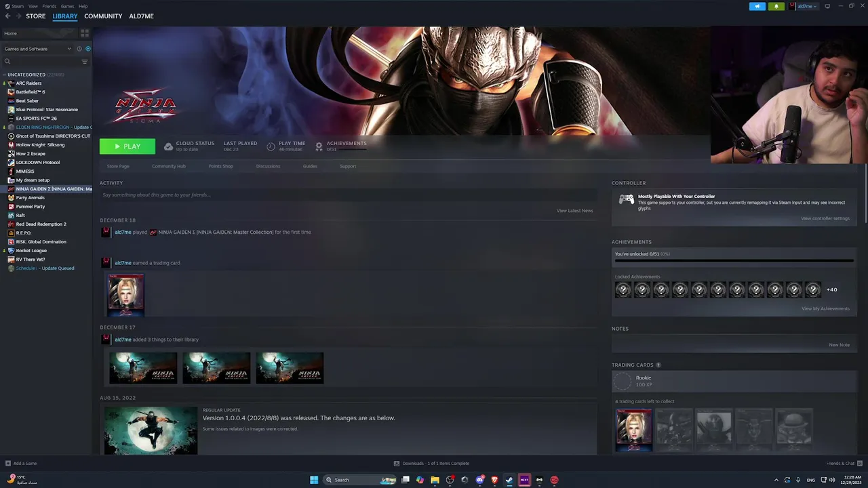Open Discord from the taskbar
The height and width of the screenshot is (488, 868).
click(x=479, y=480)
